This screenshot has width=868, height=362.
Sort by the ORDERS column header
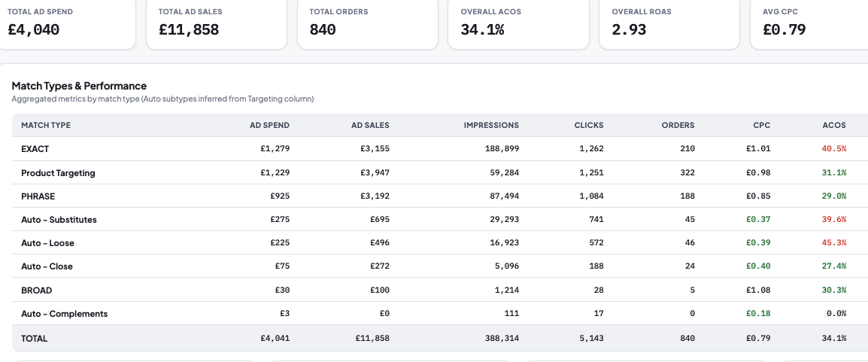pos(678,125)
